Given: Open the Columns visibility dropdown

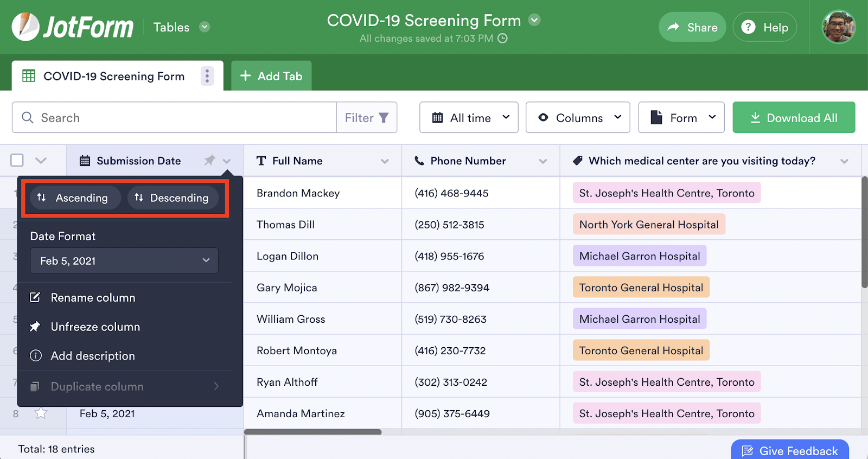Looking at the screenshot, I should 578,118.
